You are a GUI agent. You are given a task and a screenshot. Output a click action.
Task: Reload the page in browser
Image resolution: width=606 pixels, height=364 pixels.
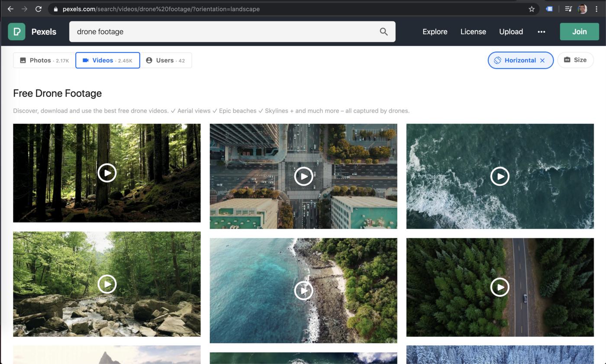(x=39, y=9)
